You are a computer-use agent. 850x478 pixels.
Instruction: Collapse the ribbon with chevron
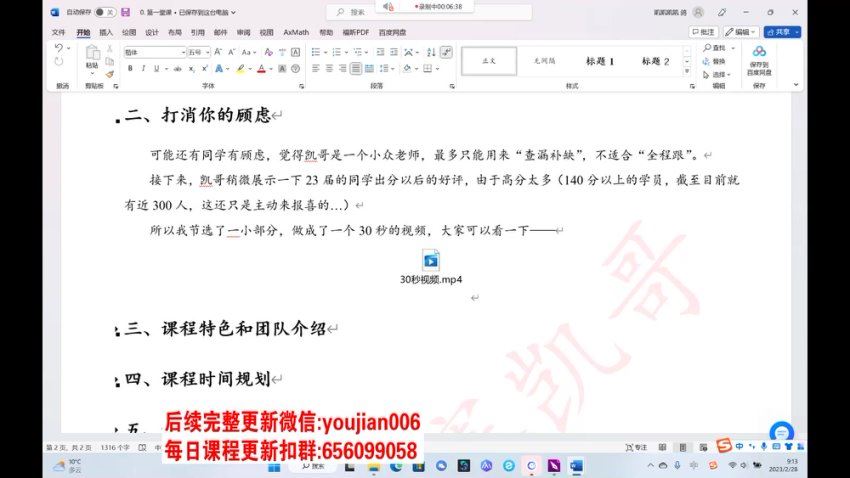click(795, 85)
